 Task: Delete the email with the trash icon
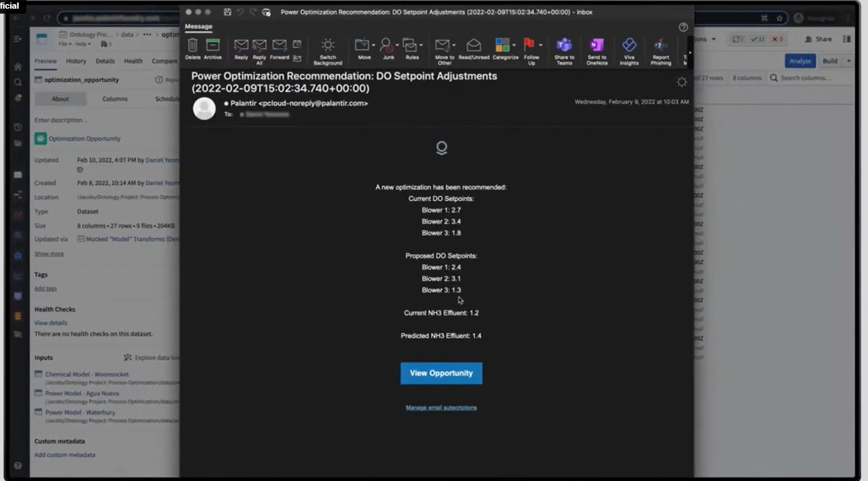click(192, 49)
